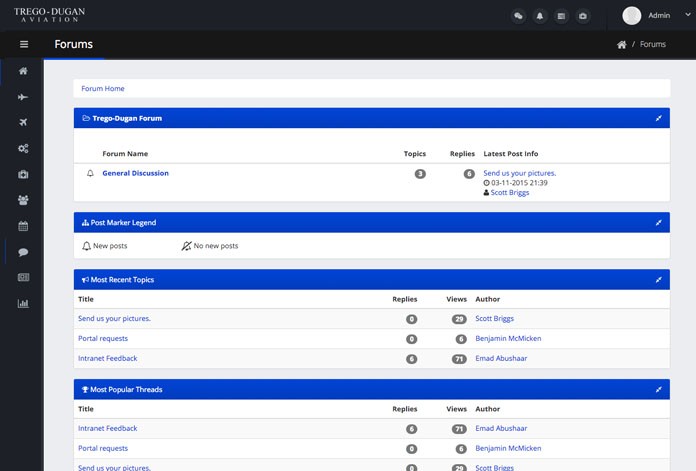Screen dimensions: 696x471
Task: Toggle bell marker beside General Discussion
Action: click(90, 173)
